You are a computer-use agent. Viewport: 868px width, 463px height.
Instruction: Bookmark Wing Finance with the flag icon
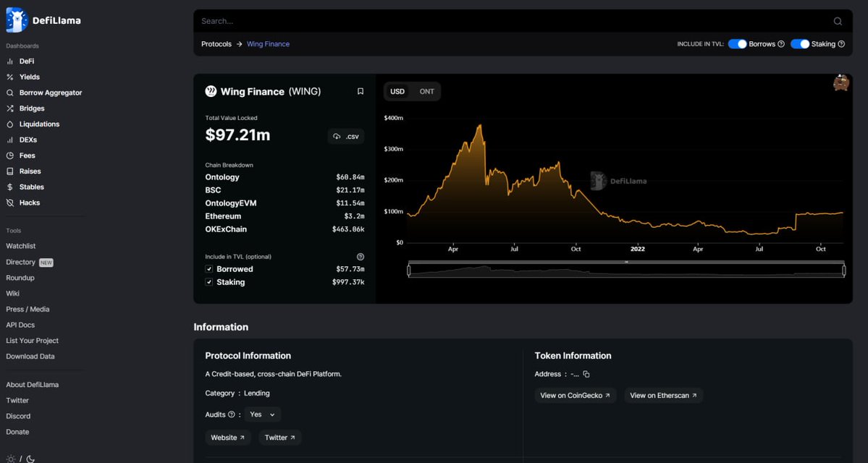click(x=360, y=91)
